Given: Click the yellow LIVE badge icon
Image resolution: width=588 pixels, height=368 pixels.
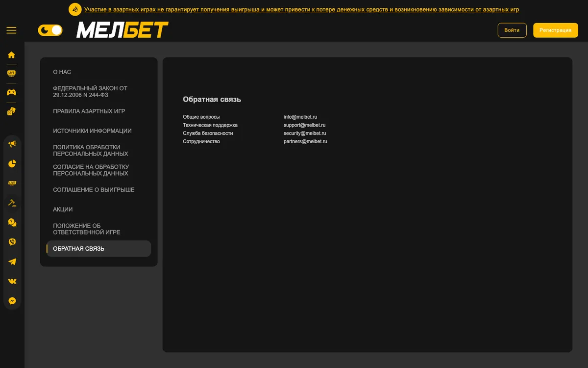Looking at the screenshot, I should pyautogui.click(x=12, y=183).
